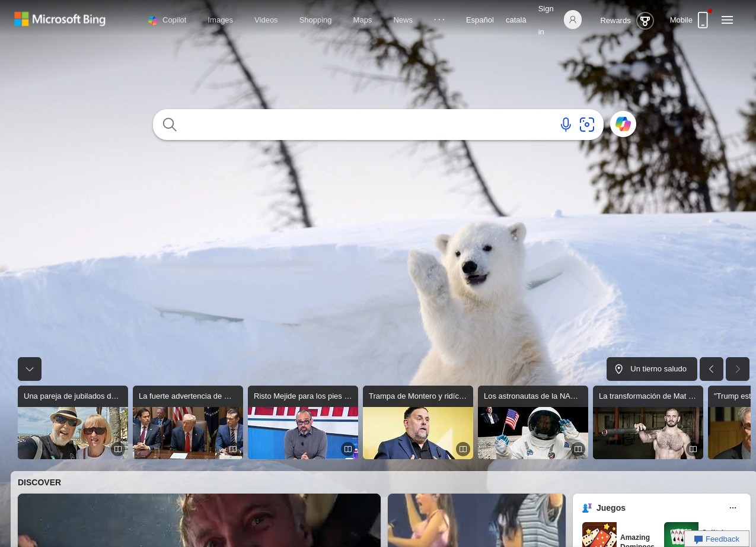Open the Rewards medal icon
Screen dimensions: 756x547
pyautogui.click(x=645, y=20)
